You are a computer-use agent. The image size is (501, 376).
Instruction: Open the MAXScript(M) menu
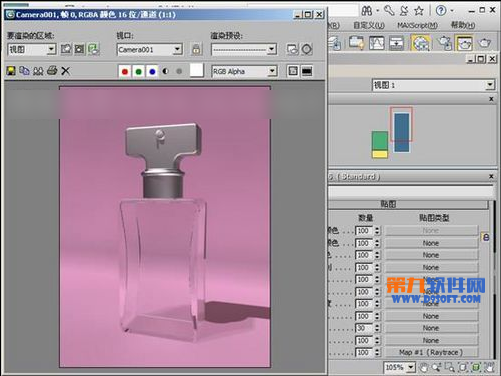pyautogui.click(x=417, y=25)
